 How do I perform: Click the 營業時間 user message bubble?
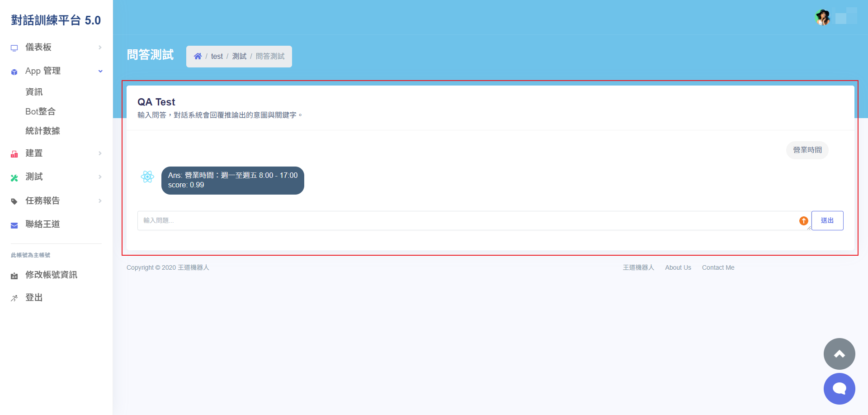coord(807,150)
